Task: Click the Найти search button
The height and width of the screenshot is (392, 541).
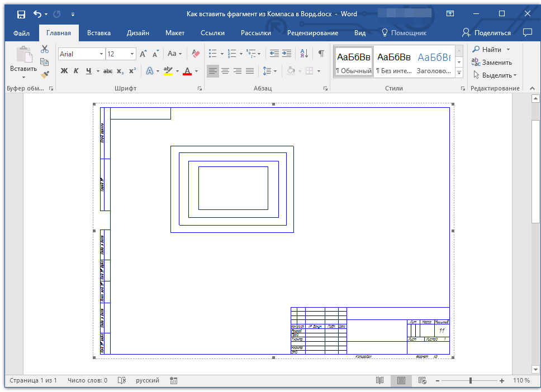Action: point(487,50)
